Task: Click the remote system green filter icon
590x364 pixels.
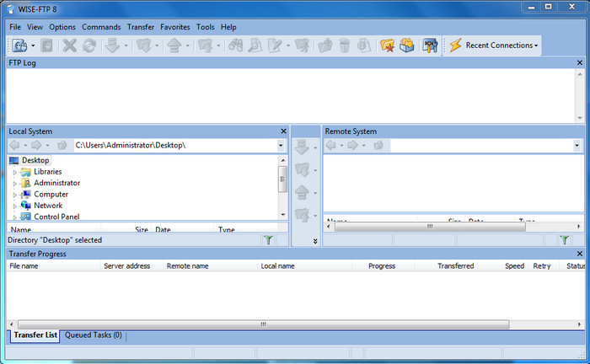Action: (565, 240)
